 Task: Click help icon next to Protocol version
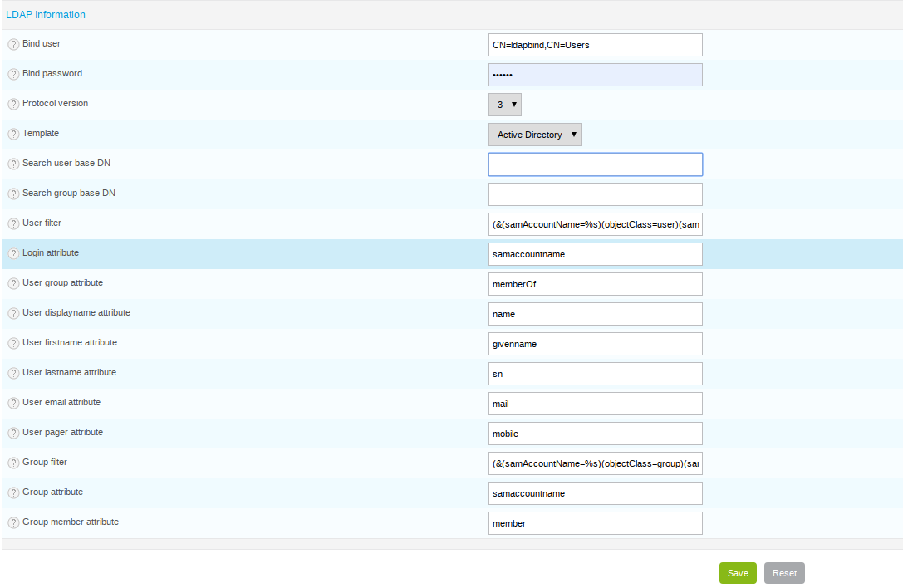(x=13, y=105)
